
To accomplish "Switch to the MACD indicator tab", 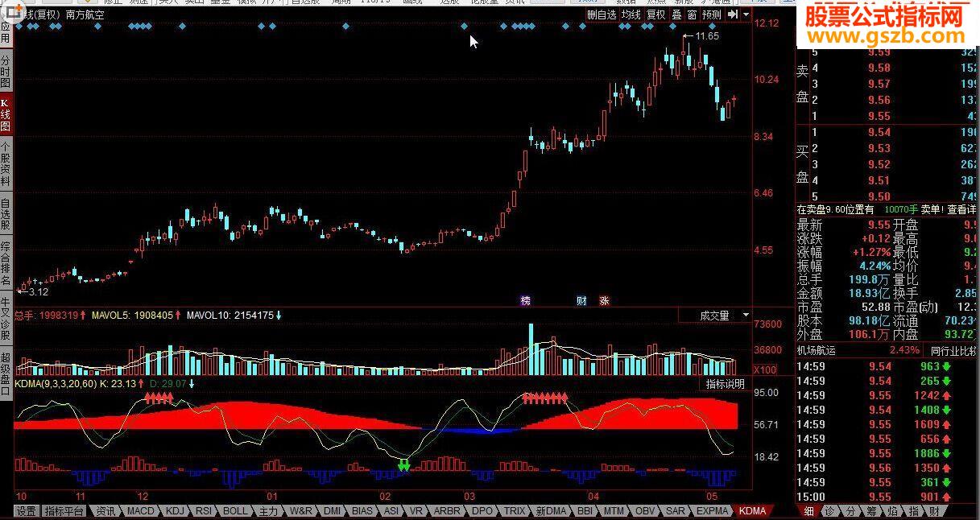I will (x=140, y=511).
